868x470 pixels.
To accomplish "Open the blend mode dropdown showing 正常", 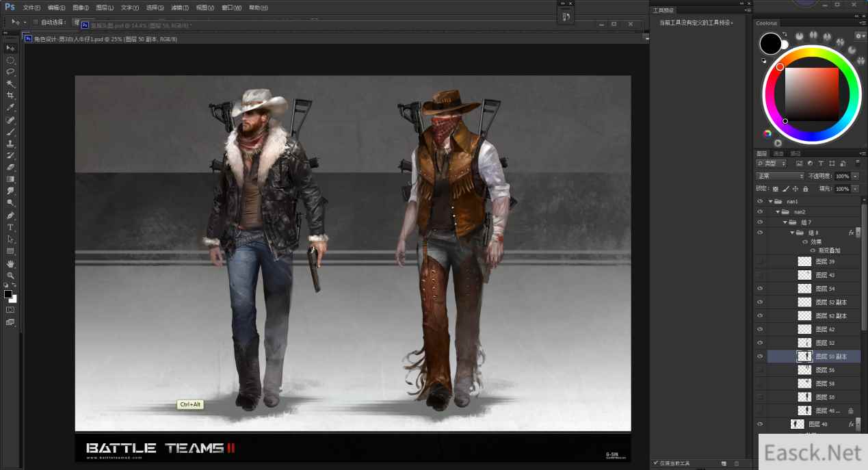I will [x=780, y=176].
